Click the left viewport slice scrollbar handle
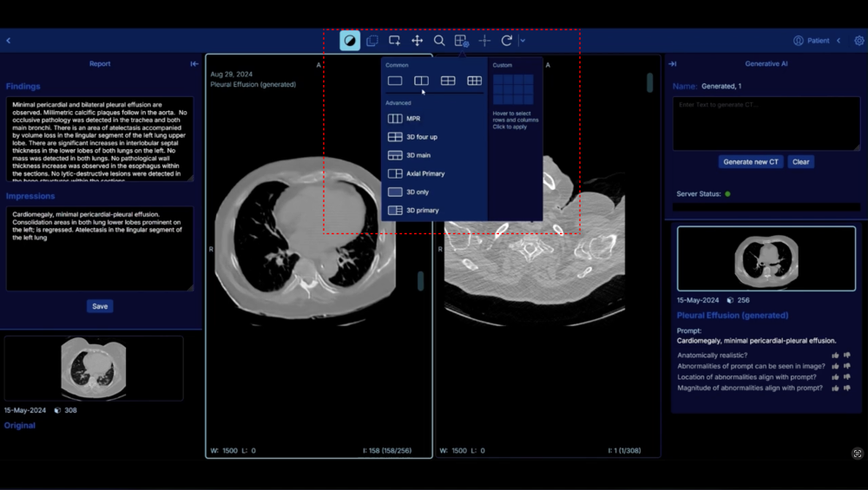The height and width of the screenshot is (490, 868). [x=421, y=281]
